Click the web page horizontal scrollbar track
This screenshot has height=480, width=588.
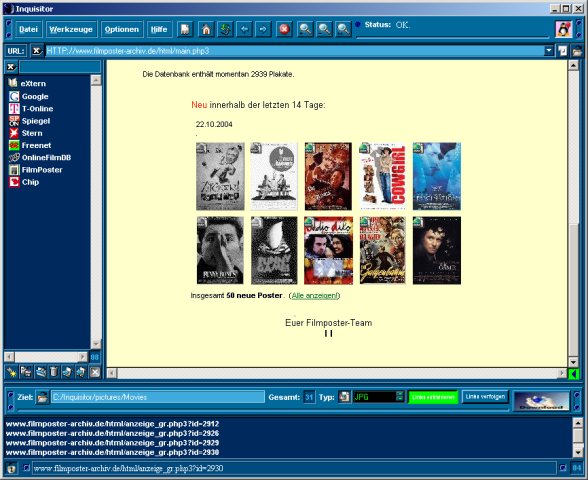click(337, 373)
